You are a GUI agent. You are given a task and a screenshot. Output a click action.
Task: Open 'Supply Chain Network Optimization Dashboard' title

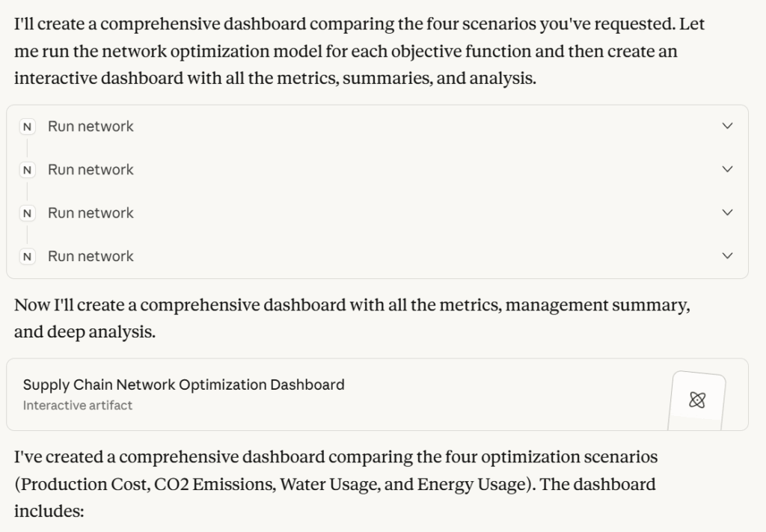183,385
